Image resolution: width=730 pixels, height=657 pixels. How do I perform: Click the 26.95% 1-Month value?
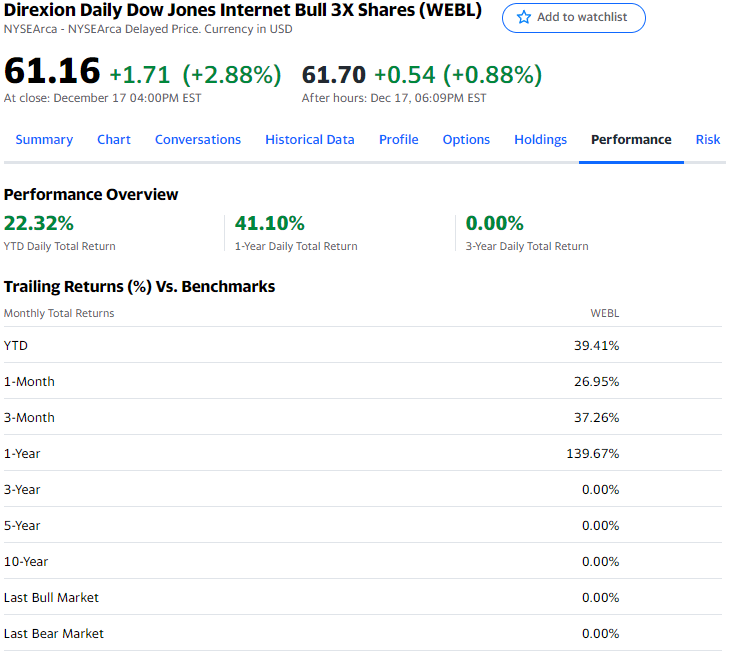coord(596,382)
